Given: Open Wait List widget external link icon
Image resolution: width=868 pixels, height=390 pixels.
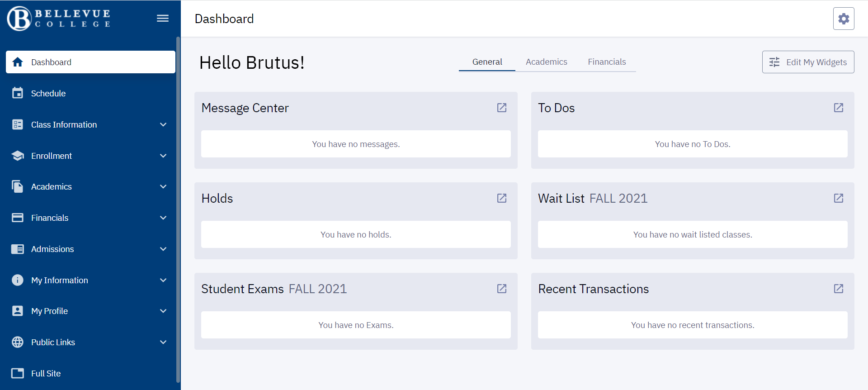Looking at the screenshot, I should pyautogui.click(x=839, y=198).
